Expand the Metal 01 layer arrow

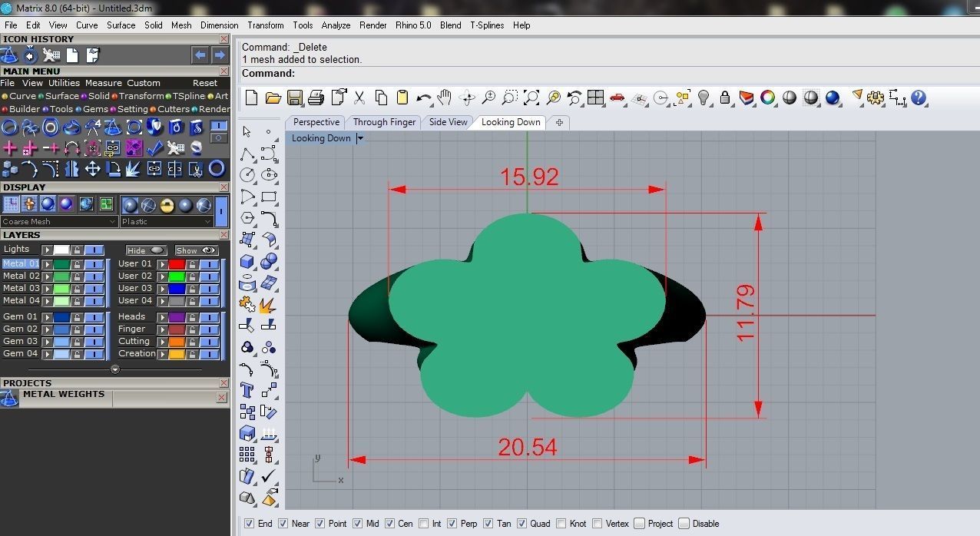(x=48, y=264)
